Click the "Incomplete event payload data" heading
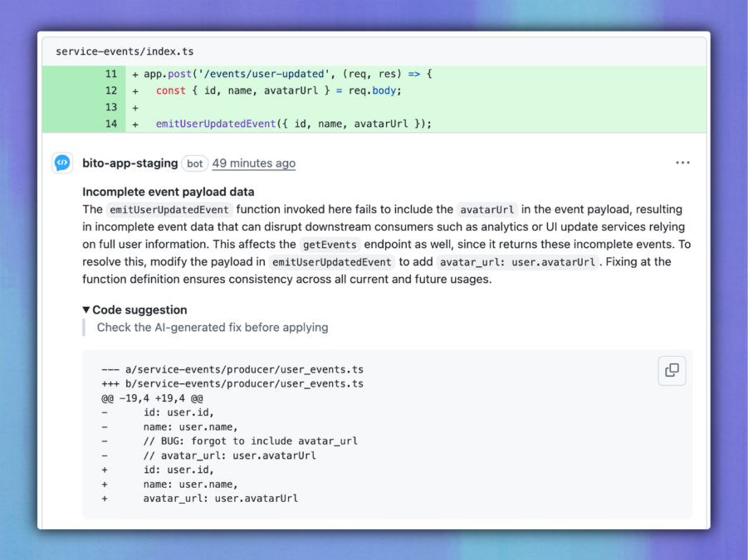 (169, 192)
